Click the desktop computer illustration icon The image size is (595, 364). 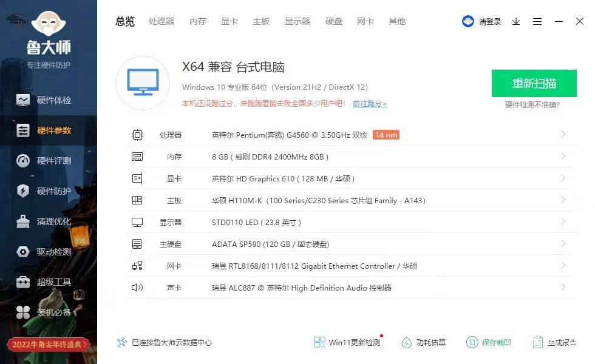[143, 83]
